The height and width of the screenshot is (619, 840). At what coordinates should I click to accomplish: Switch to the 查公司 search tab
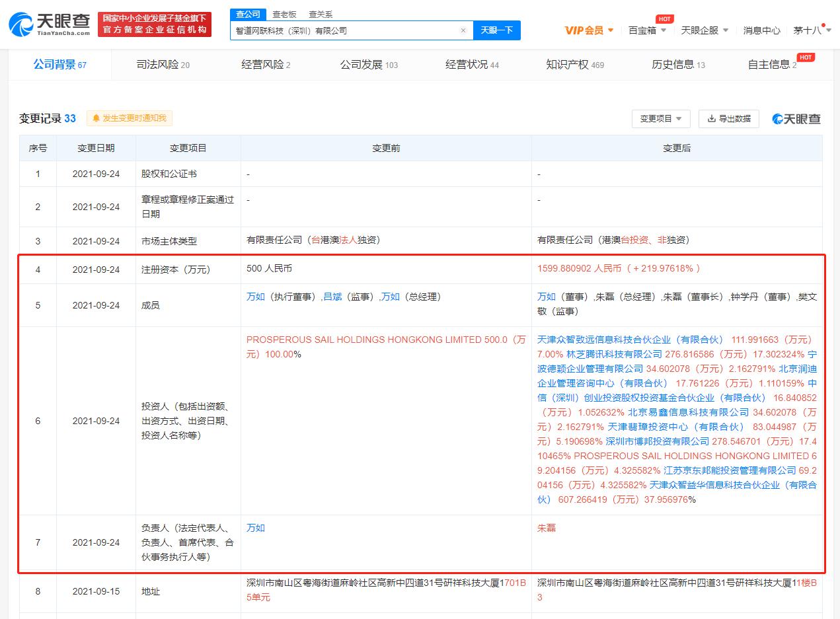click(248, 15)
